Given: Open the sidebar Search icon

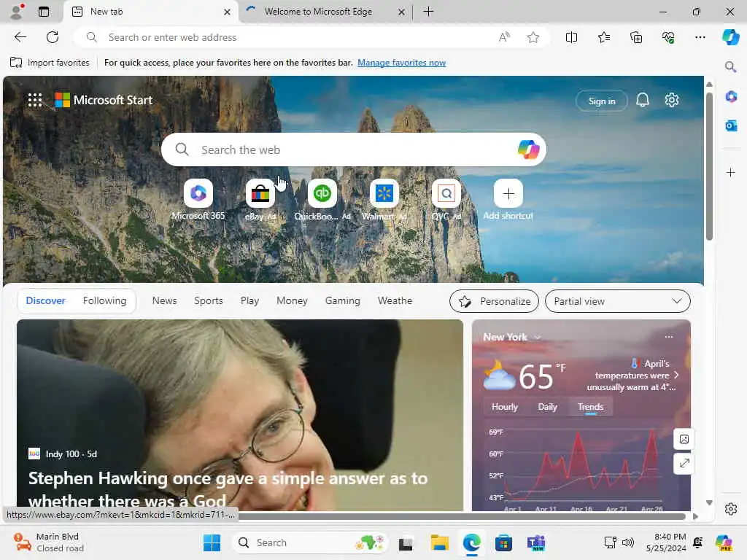Looking at the screenshot, I should (x=730, y=66).
